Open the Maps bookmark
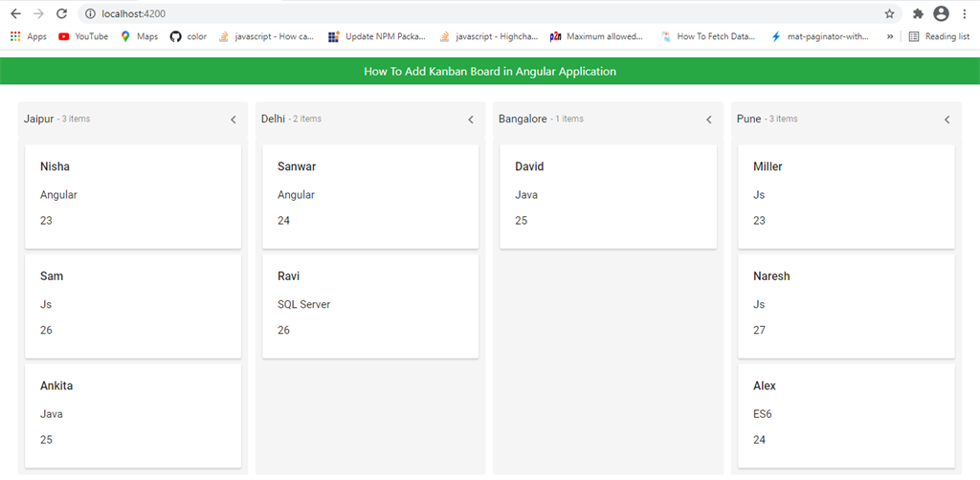This screenshot has width=980, height=480. coord(140,36)
